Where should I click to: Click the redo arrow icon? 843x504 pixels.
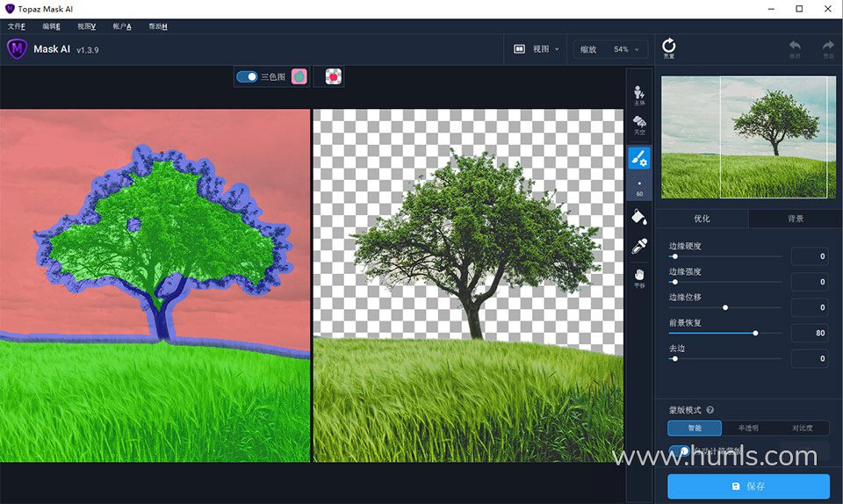point(828,46)
